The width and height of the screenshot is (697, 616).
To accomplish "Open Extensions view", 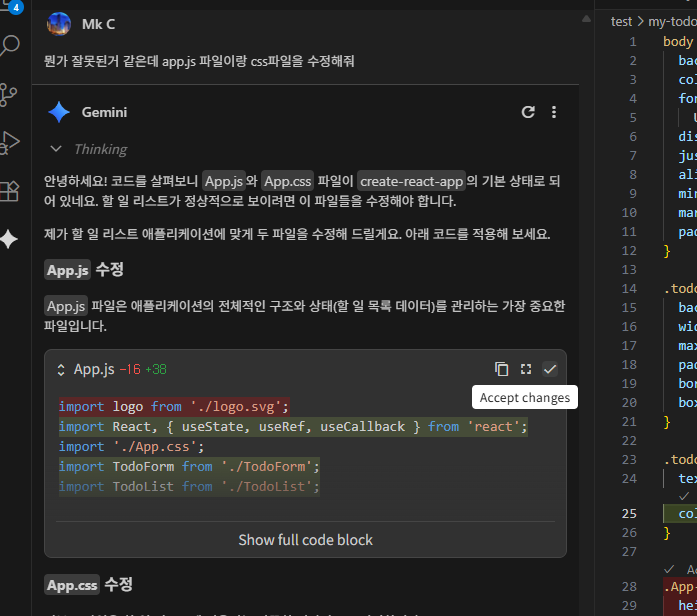I will click(x=10, y=191).
